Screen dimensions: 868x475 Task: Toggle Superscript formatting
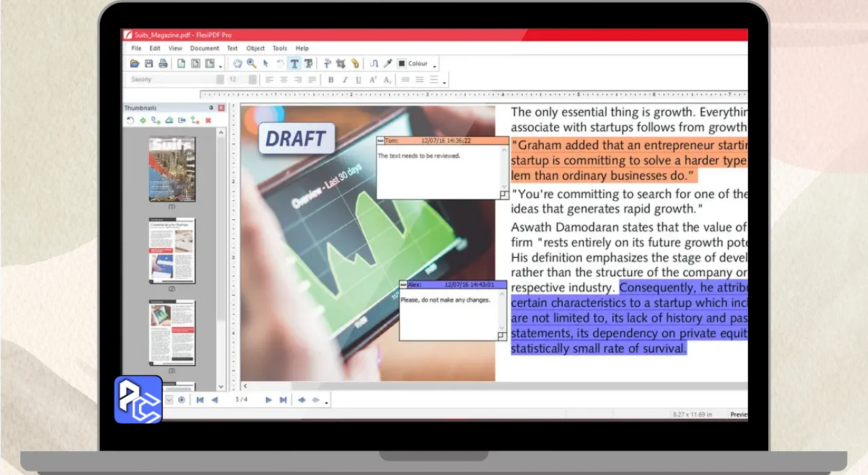[x=373, y=79]
